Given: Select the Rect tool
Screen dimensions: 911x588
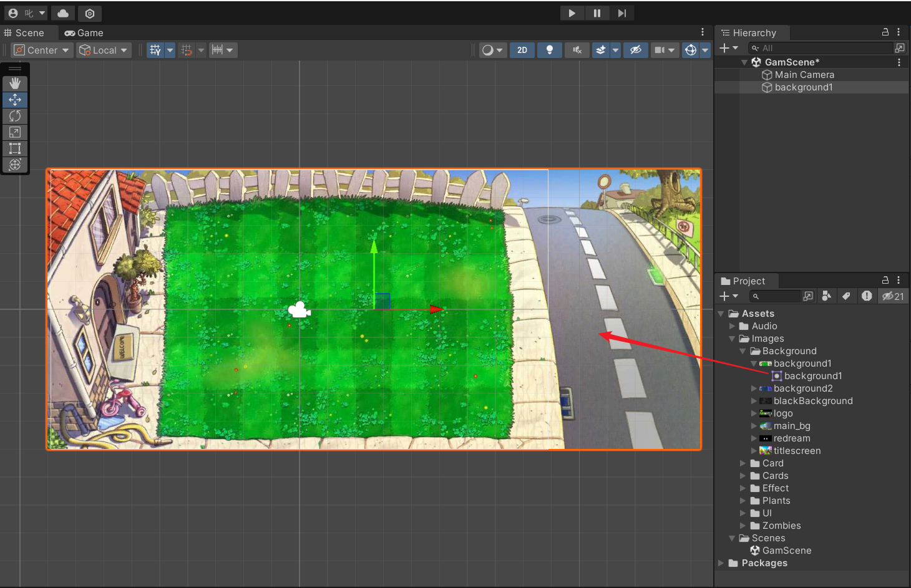Looking at the screenshot, I should point(15,148).
